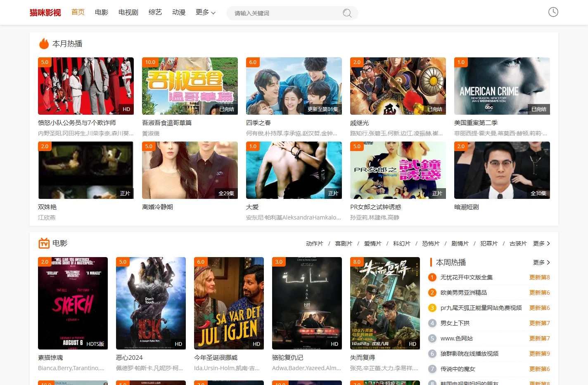
Task: Go to 首页 tab
Action: (78, 12)
